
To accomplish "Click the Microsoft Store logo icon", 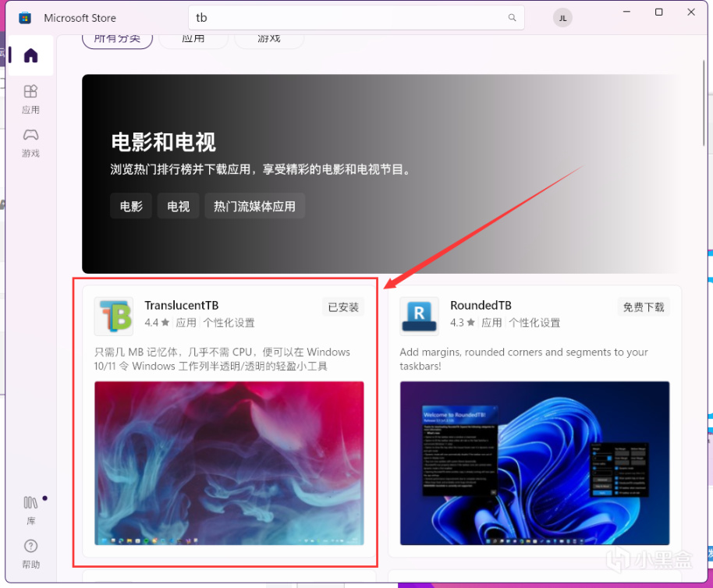I will point(25,18).
